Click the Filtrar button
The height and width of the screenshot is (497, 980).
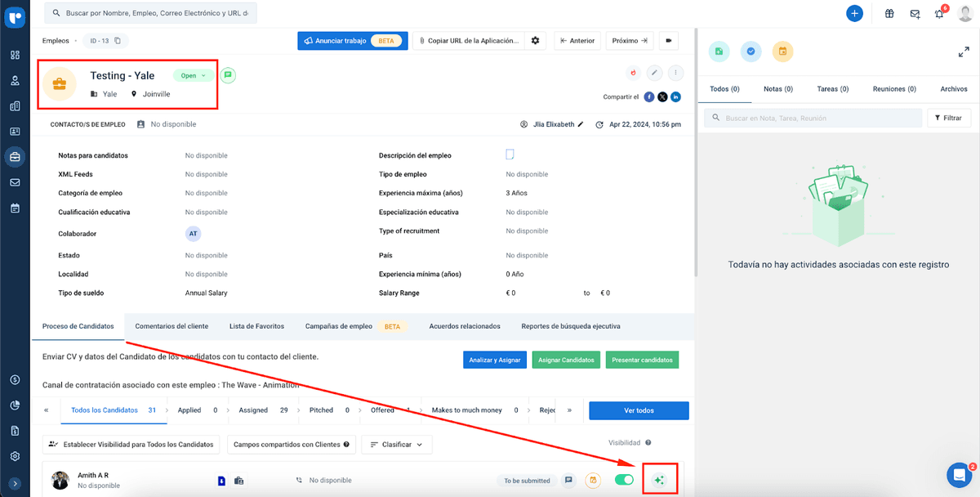tap(948, 119)
